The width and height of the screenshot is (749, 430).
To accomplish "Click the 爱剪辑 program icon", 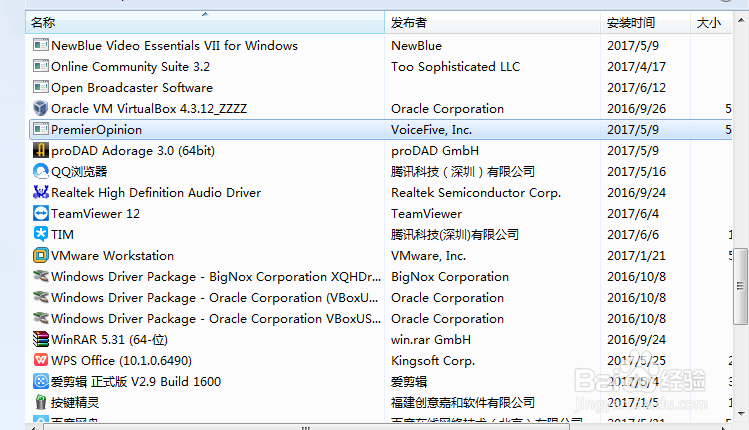I will [x=41, y=381].
